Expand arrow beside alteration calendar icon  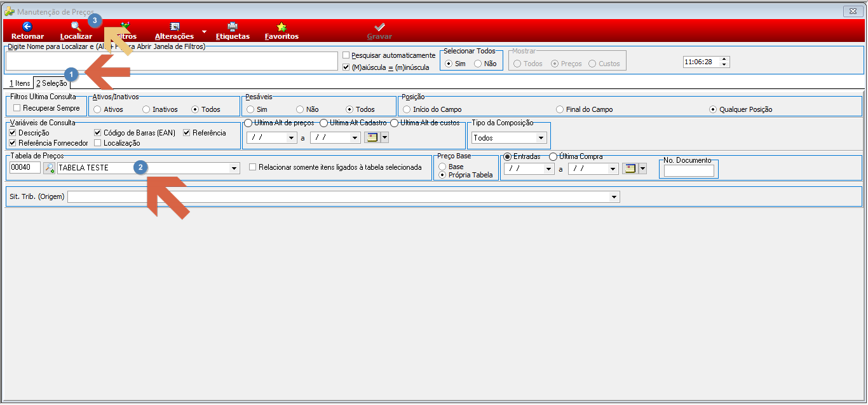pyautogui.click(x=384, y=137)
